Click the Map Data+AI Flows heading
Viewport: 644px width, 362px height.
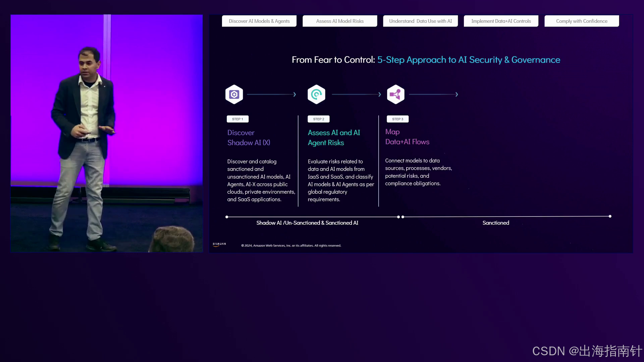[x=407, y=137]
